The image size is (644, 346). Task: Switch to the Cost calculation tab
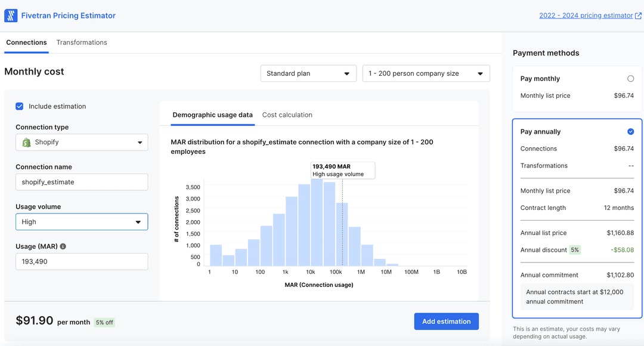click(287, 115)
